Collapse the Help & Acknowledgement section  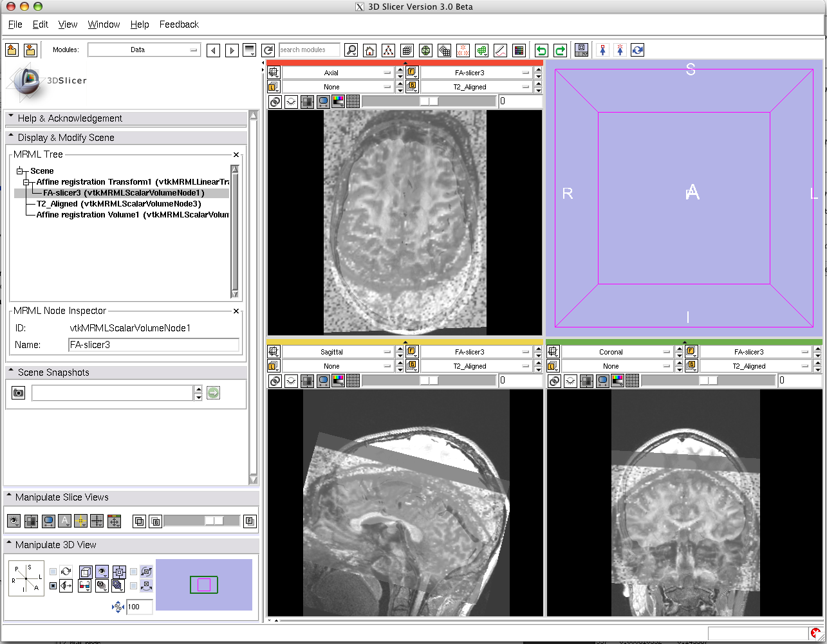pos(125,118)
